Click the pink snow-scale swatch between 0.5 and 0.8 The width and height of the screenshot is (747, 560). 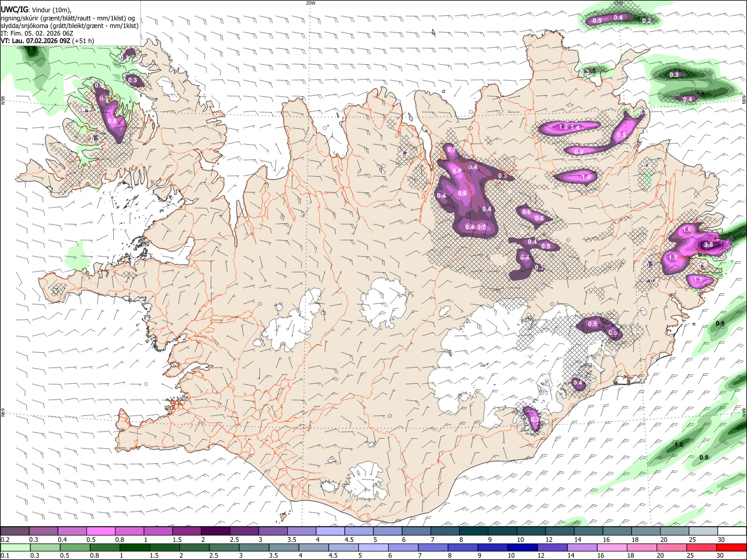[x=100, y=531]
